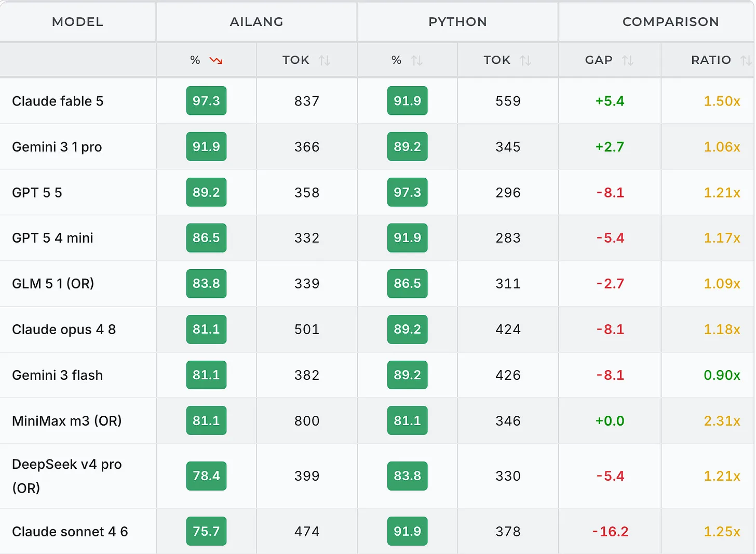The width and height of the screenshot is (756, 554).
Task: Click the RATIO header label
Action: (711, 60)
